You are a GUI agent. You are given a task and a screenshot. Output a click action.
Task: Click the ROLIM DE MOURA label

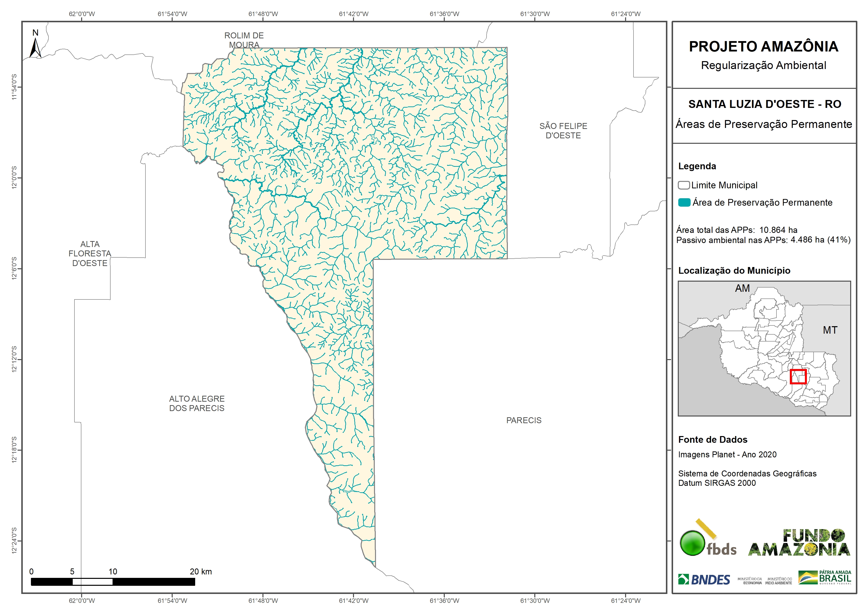[244, 40]
